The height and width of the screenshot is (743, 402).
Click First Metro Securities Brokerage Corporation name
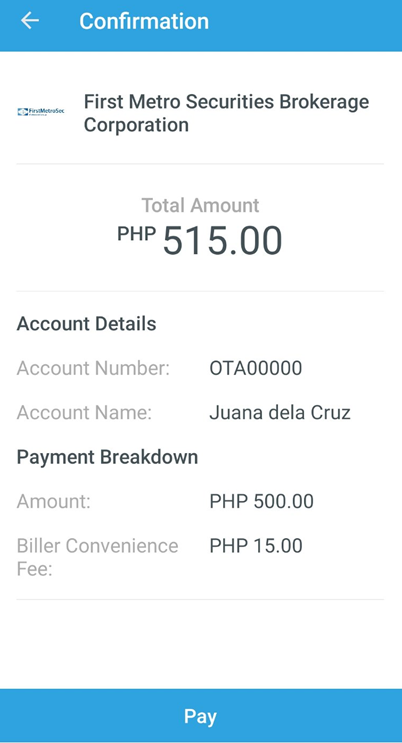227,113
